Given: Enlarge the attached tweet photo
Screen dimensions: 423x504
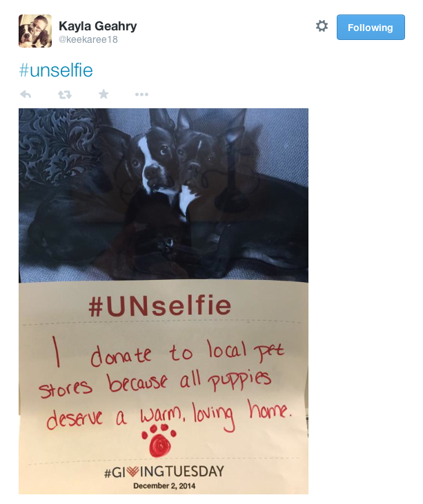Looking at the screenshot, I should pyautogui.click(x=164, y=301).
